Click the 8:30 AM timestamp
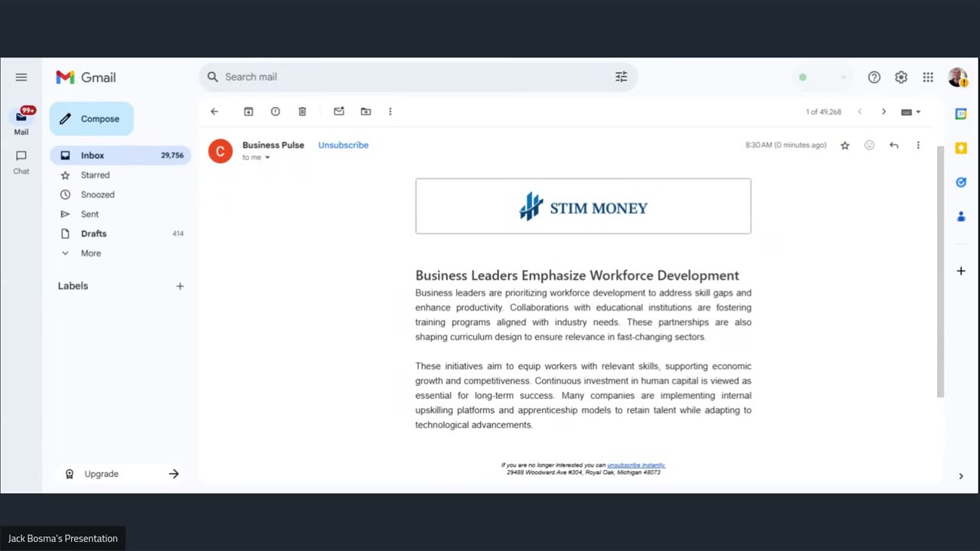 [786, 145]
